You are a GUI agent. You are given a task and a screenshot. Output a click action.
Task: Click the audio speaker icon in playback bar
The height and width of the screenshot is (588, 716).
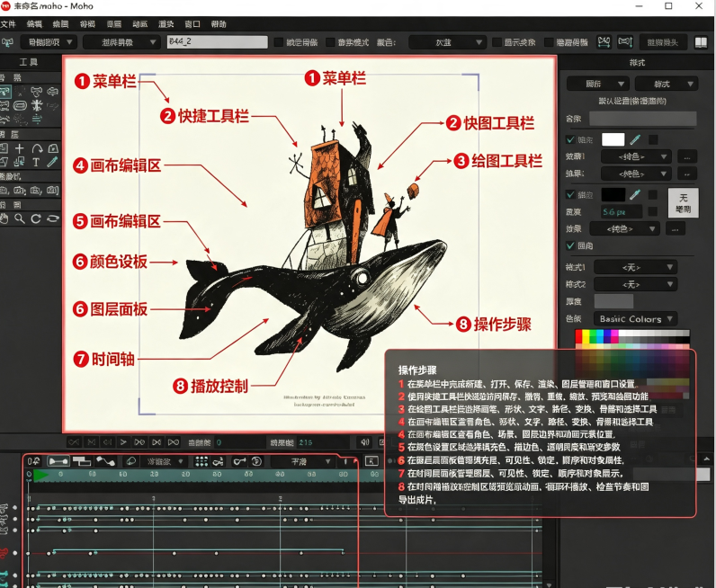[364, 442]
